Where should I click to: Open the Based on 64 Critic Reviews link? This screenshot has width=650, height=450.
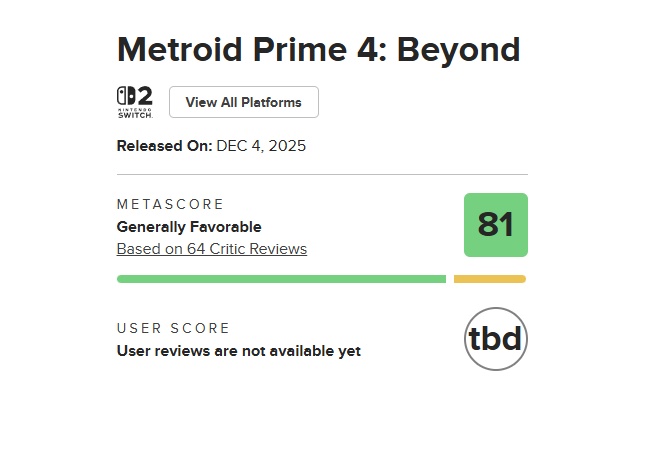pos(212,249)
